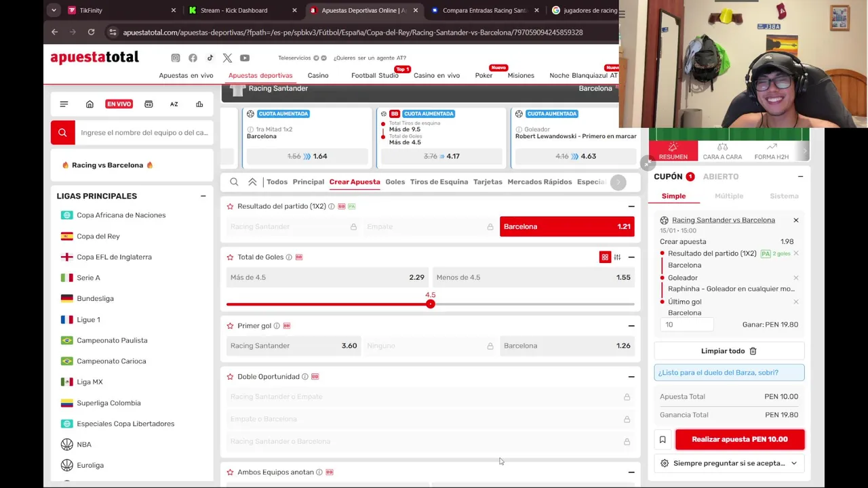Open the EN VIVO live badge
This screenshot has height=488, width=868.
(119, 104)
